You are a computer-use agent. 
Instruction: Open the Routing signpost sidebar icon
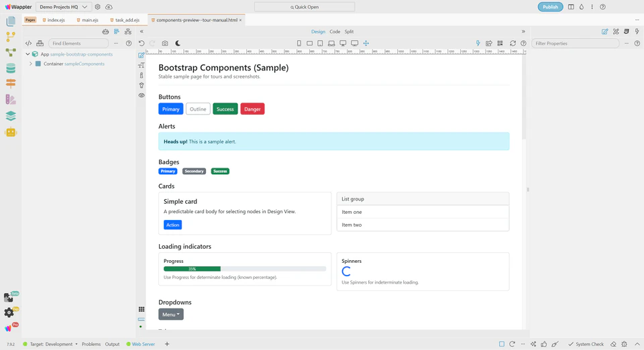(11, 84)
